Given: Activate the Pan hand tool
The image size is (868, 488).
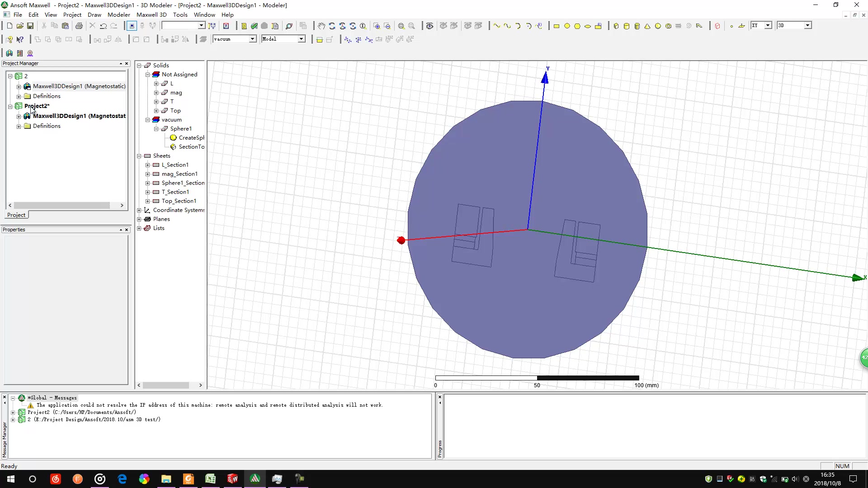Looking at the screenshot, I should coord(321,26).
